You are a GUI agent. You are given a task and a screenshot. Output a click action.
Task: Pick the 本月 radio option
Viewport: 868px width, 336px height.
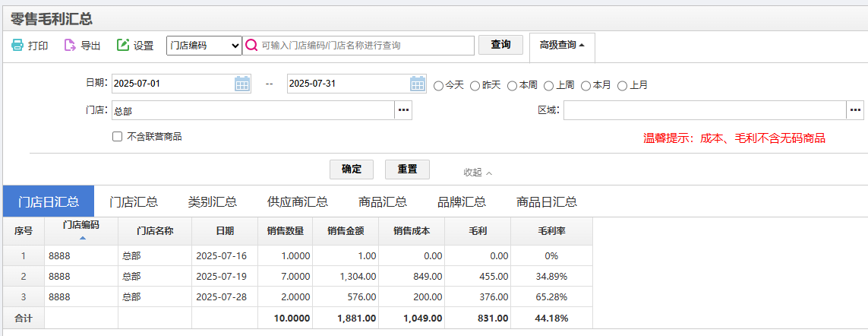coord(586,85)
